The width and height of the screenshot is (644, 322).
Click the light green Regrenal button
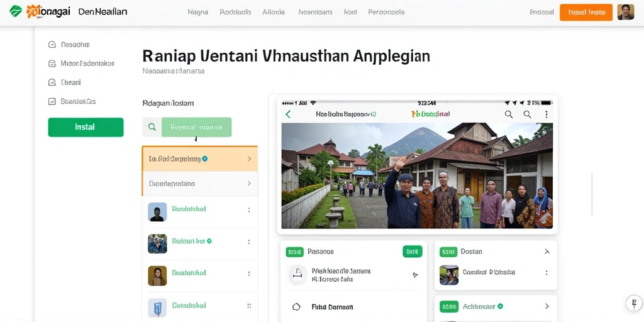[197, 127]
